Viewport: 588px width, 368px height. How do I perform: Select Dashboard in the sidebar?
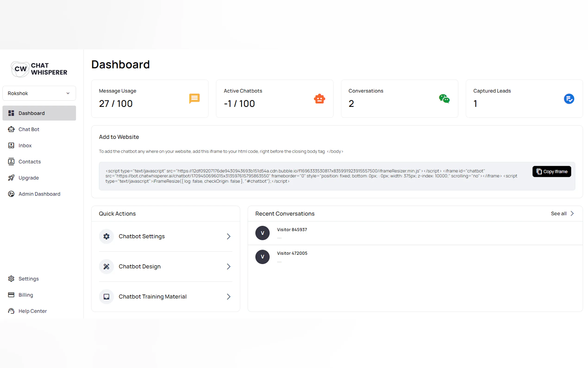pyautogui.click(x=32, y=113)
